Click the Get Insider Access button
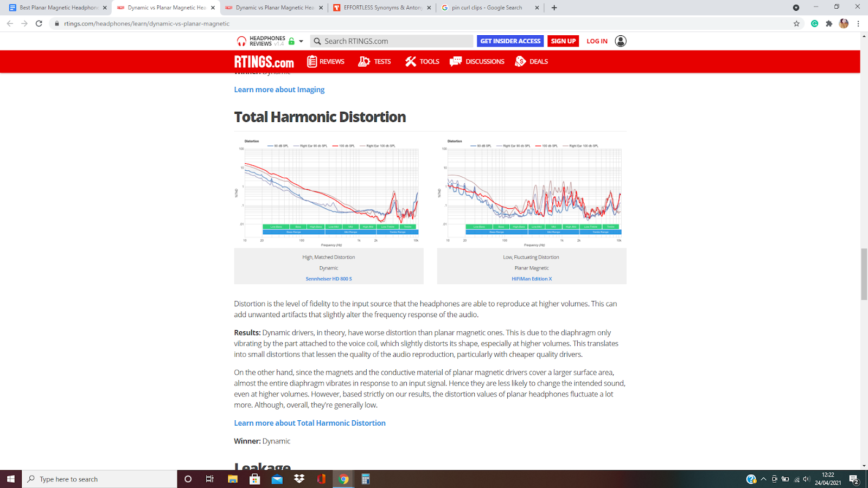This screenshot has width=868, height=488. point(510,41)
